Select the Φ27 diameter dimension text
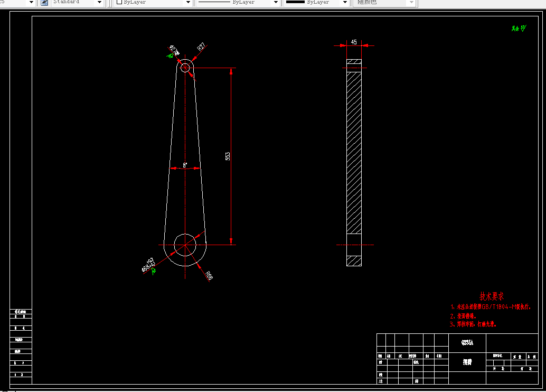The image size is (546, 392). pyautogui.click(x=174, y=50)
